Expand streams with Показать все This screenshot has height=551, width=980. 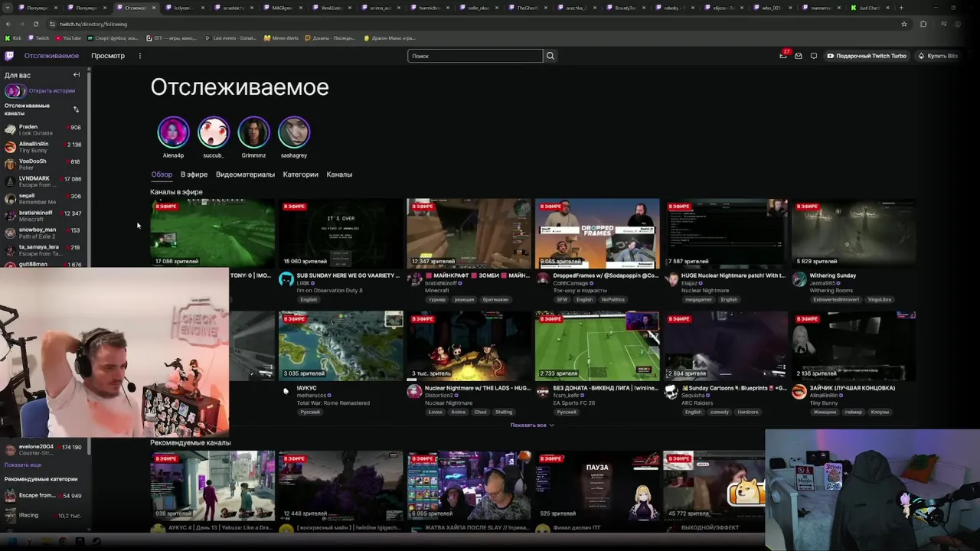point(531,425)
